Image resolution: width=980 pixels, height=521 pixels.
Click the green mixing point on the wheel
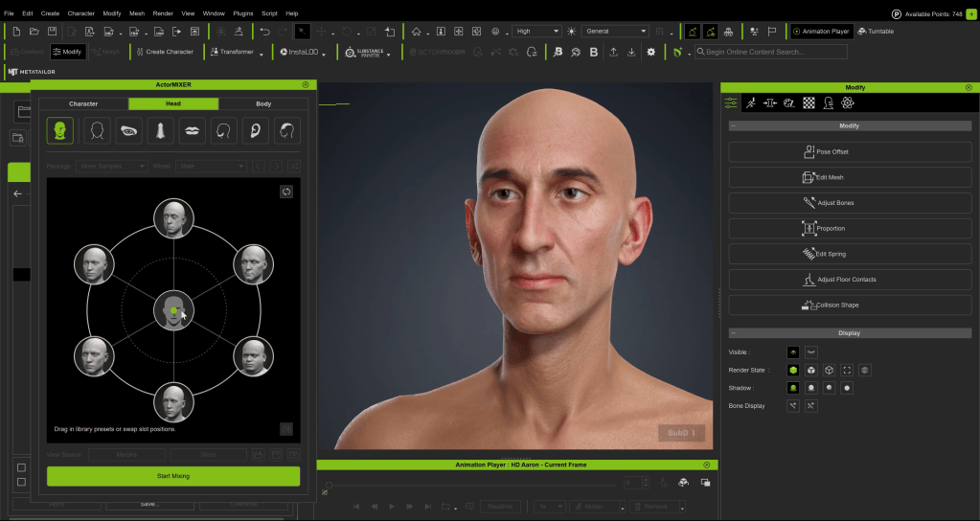pos(173,310)
